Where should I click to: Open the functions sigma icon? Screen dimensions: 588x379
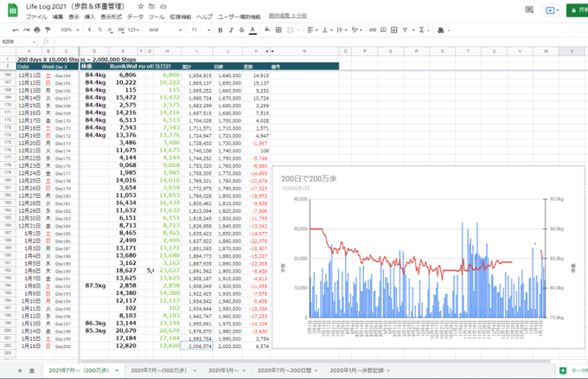coord(422,29)
